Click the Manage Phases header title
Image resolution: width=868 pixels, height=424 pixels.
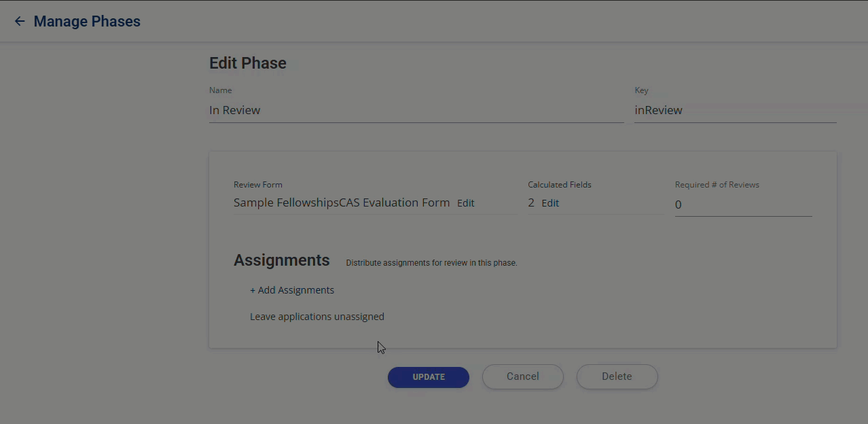point(87,21)
